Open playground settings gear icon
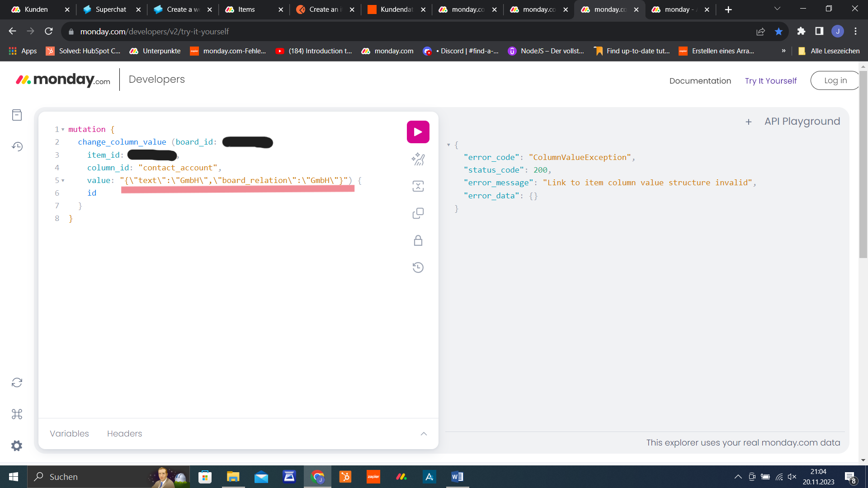This screenshot has width=868, height=488. [x=17, y=446]
